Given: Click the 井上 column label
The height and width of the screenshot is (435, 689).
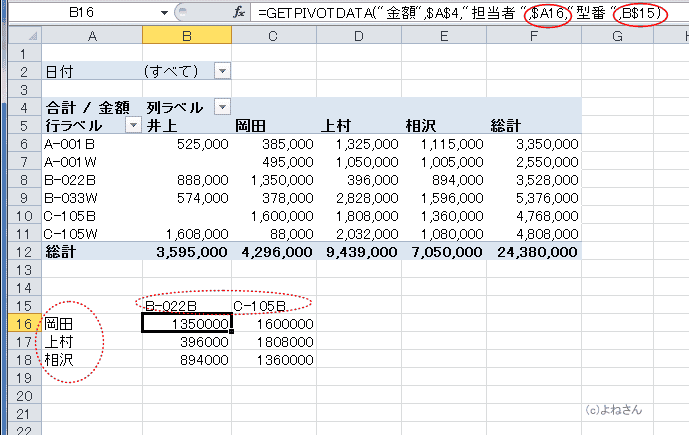Looking at the screenshot, I should pos(161,126).
